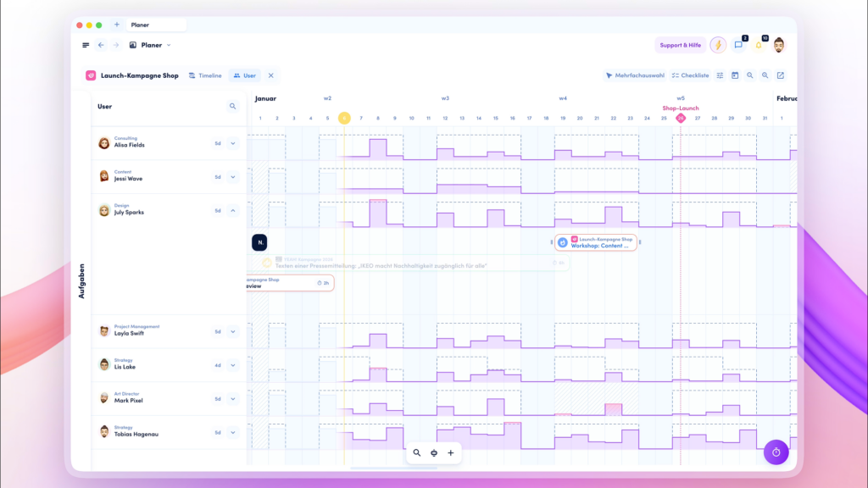Image resolution: width=868 pixels, height=488 pixels.
Task: Toggle the Checkliste view
Action: pyautogui.click(x=690, y=75)
